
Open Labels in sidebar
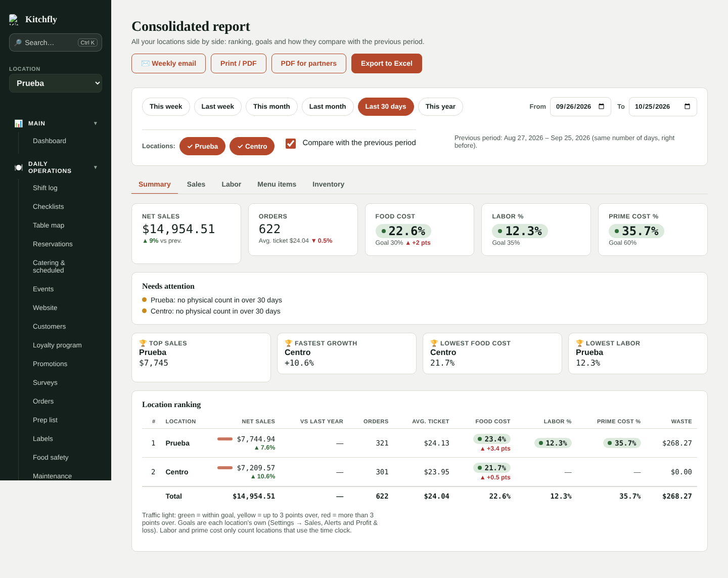43,438
